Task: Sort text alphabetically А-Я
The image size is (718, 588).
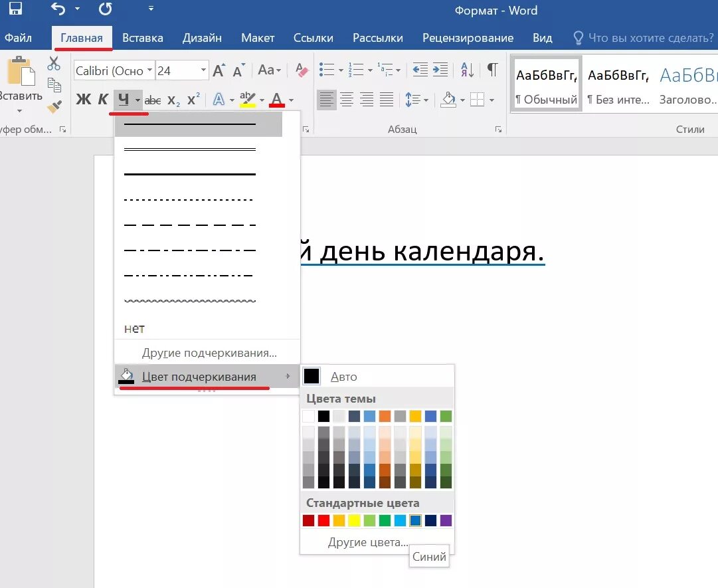Action: pos(467,70)
